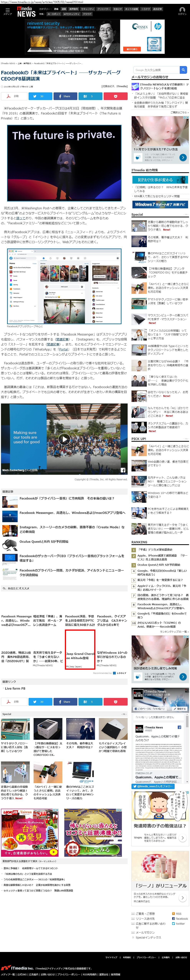The width and height of the screenshot is (190, 980).
Task: Click the 続きを読む button in the HP banner
Action: tap(132, 49)
